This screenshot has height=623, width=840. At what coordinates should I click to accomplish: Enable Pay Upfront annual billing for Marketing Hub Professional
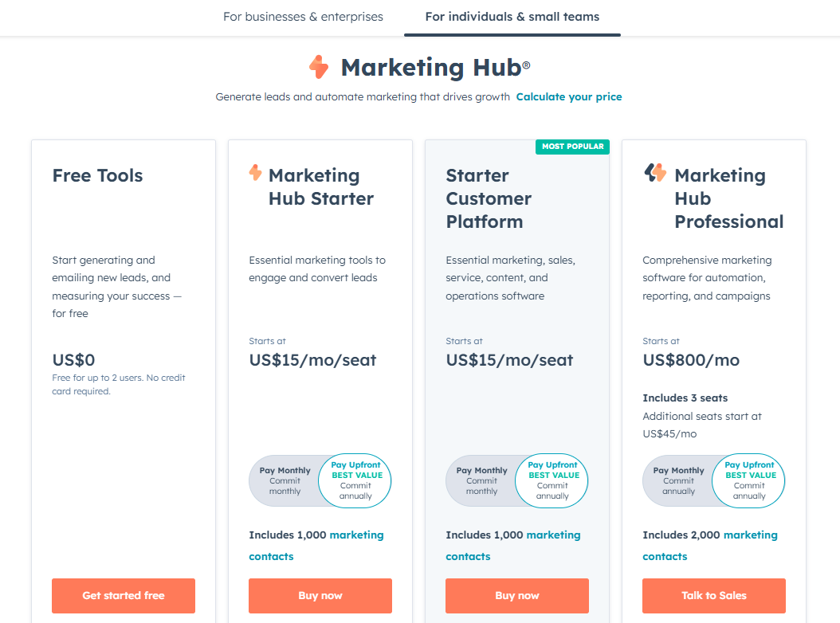click(748, 480)
